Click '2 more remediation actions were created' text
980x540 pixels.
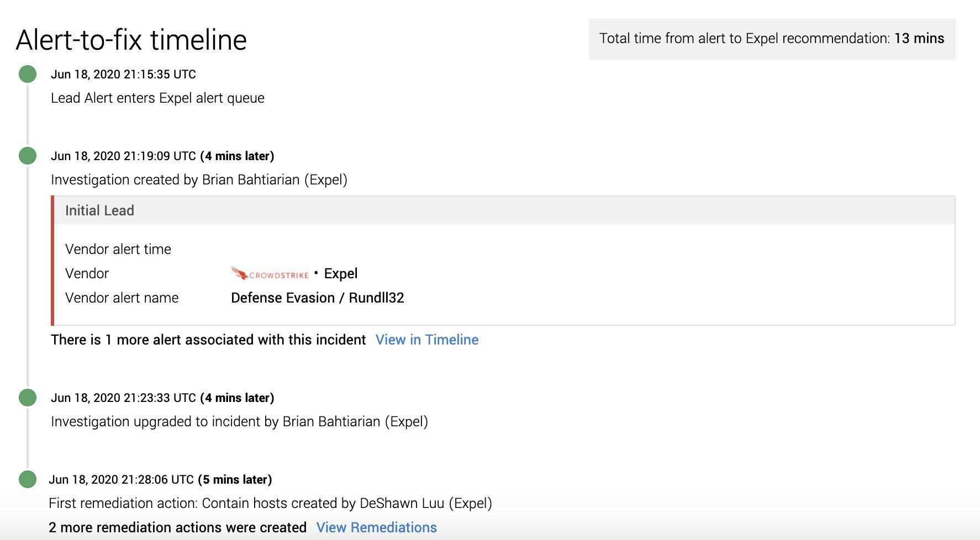[x=177, y=527]
